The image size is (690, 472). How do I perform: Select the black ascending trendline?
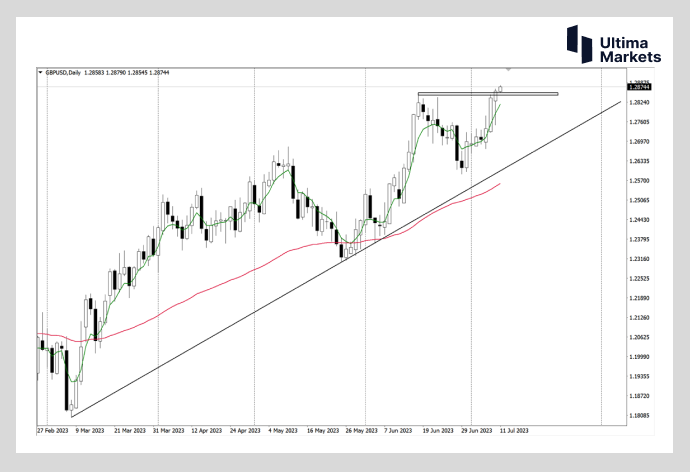pos(346,259)
